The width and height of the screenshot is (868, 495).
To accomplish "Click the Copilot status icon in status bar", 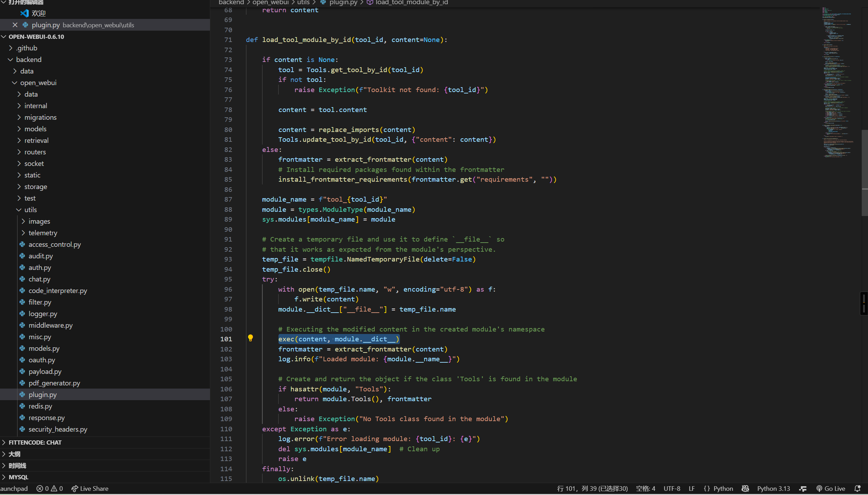I will tap(745, 488).
